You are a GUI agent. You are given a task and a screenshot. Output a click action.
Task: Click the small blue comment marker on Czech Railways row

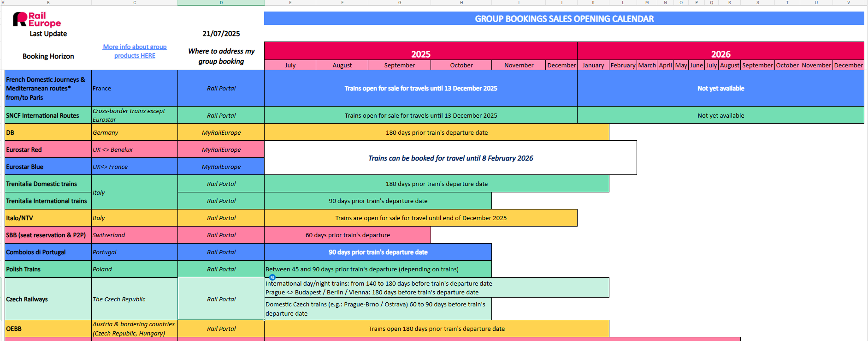[272, 277]
